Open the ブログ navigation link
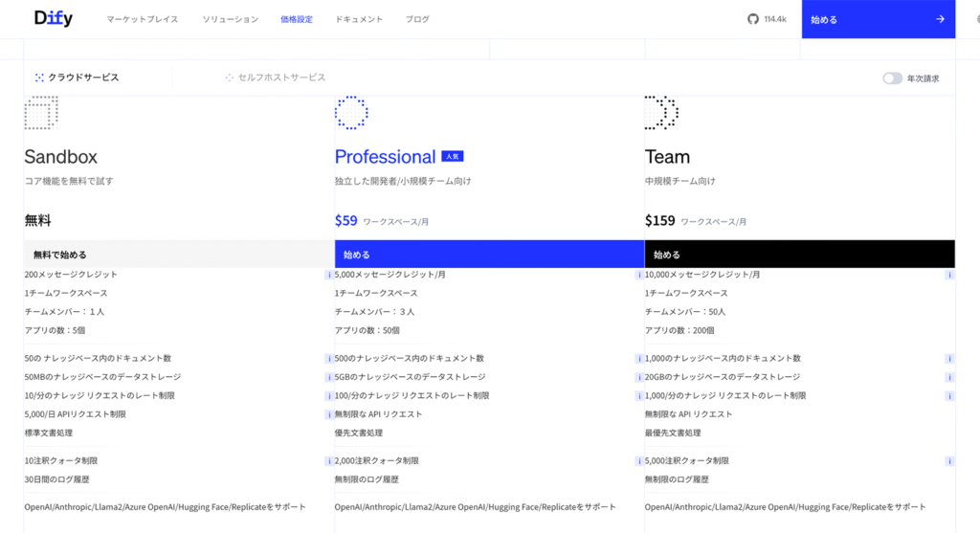The width and height of the screenshot is (980, 533). point(417,19)
